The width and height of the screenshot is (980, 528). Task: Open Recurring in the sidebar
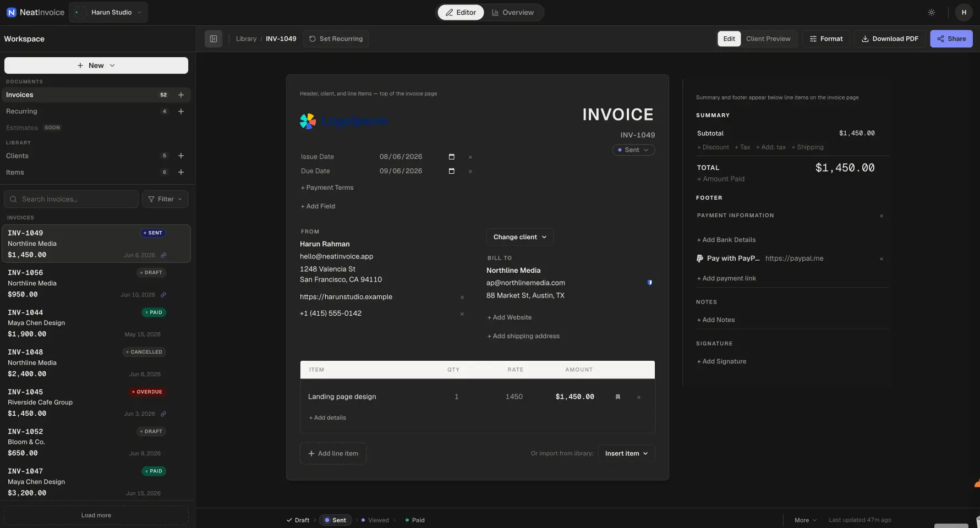96,111
